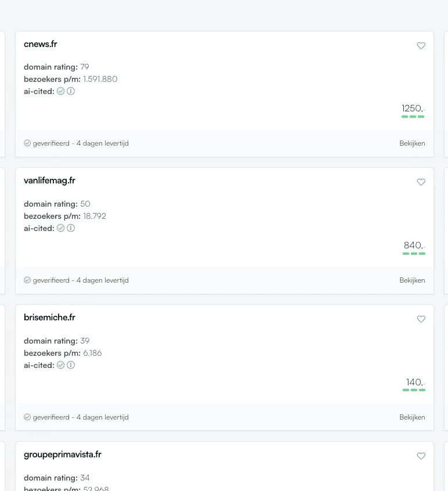448x491 pixels.
Task: Select the ai-cited check icon on vanlifemag.fr
Action: tap(60, 228)
